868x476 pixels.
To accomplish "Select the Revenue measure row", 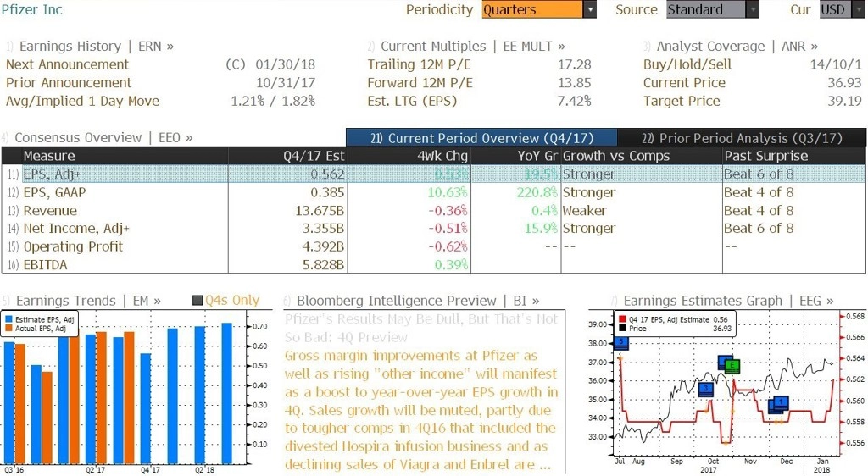I will 433,211.
